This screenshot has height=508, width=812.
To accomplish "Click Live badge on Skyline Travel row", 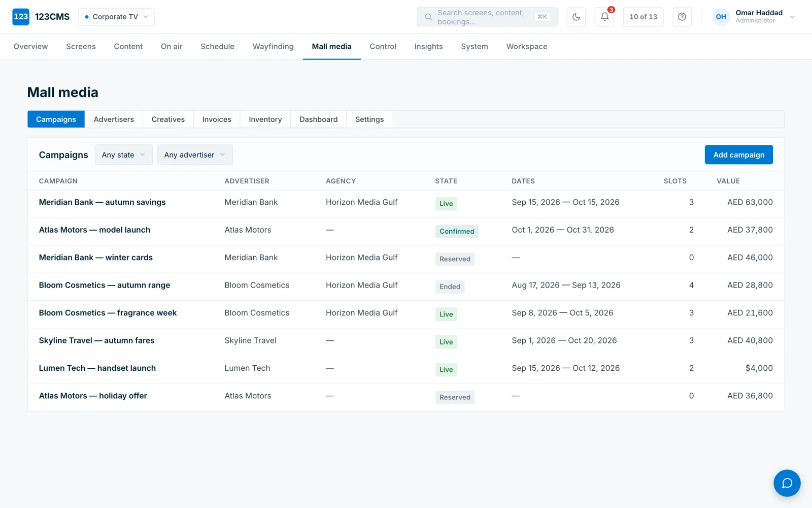I will tap(446, 342).
